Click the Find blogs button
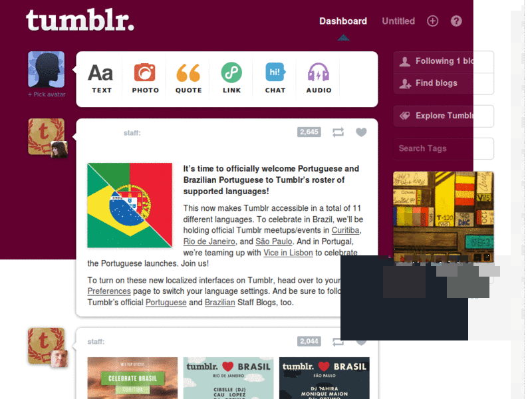This screenshot has height=399, width=532. tap(444, 84)
